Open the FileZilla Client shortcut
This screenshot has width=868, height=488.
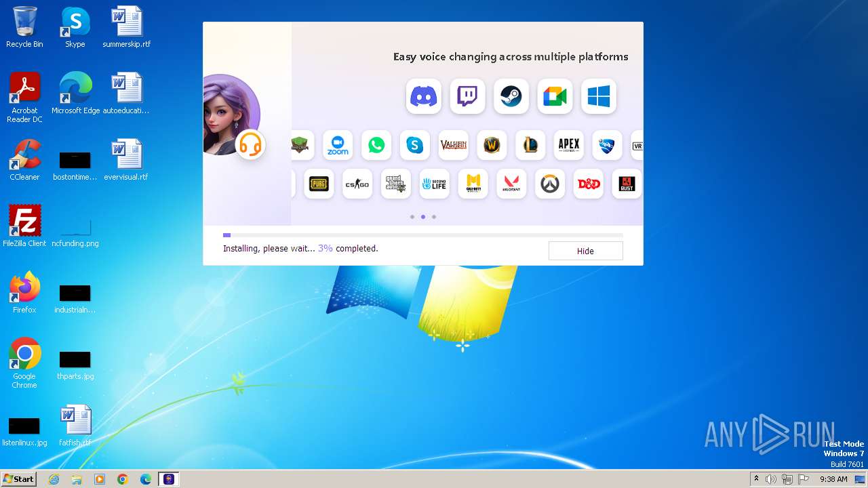pos(24,226)
